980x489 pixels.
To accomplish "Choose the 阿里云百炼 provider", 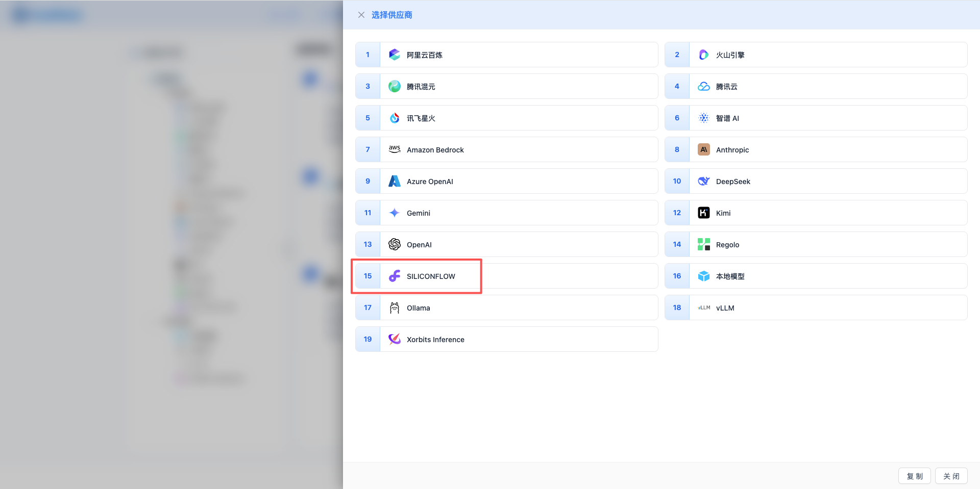I will click(505, 55).
